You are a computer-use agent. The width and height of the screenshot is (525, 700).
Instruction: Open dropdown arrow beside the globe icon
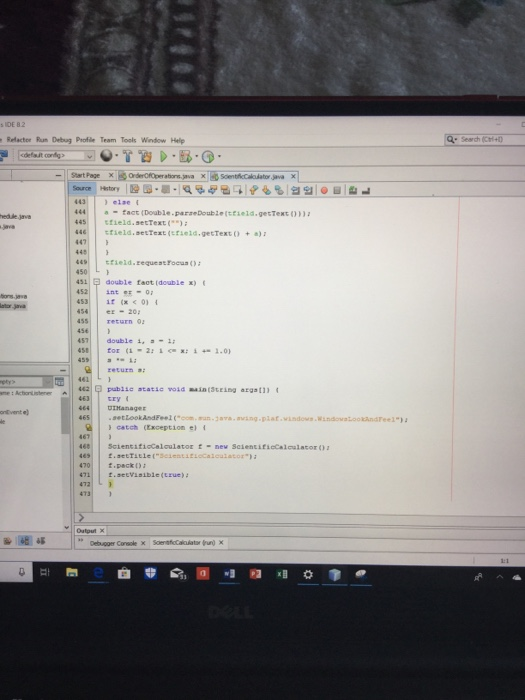117,156
